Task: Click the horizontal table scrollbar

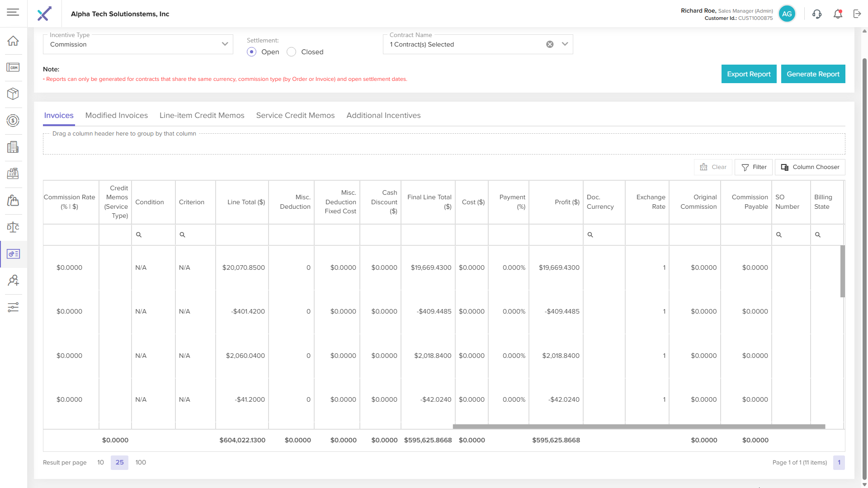Action: pos(638,427)
